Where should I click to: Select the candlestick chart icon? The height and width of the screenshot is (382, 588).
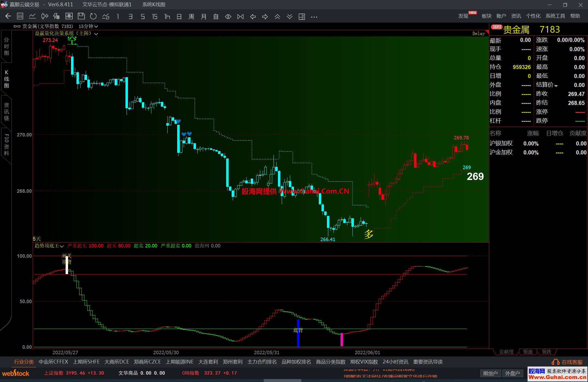click(x=45, y=17)
